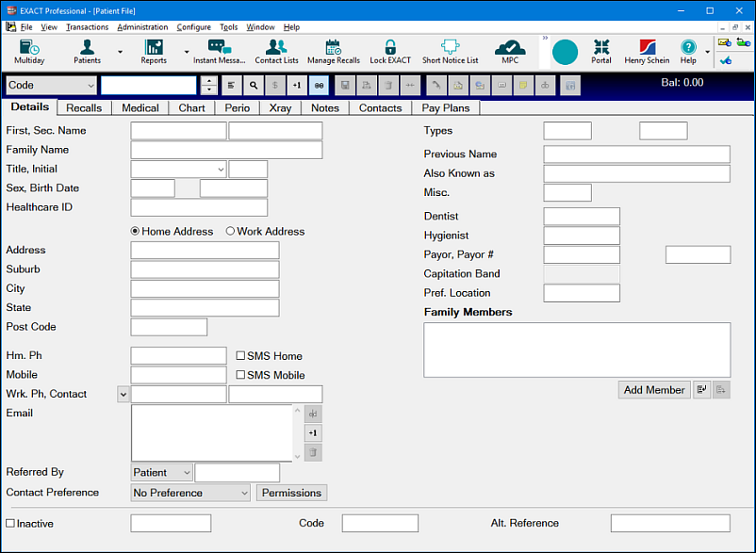Click the Henry Schein logo button
This screenshot has height=553, width=756.
tap(647, 52)
